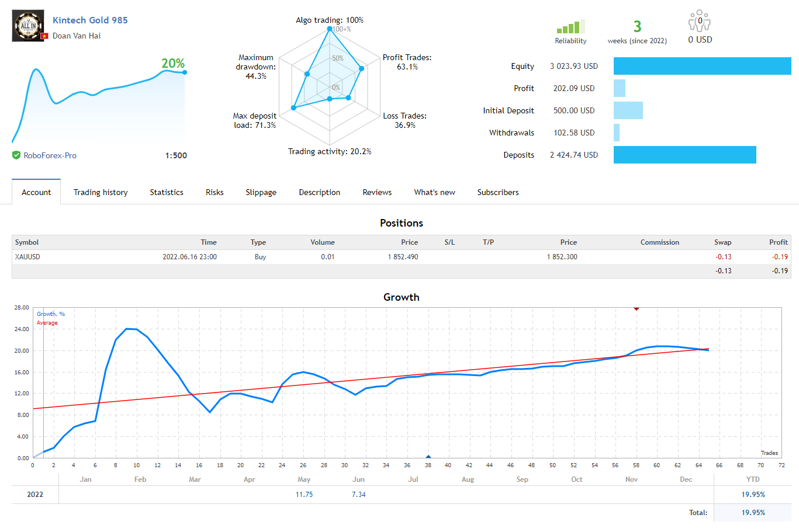Screen dimensions: 799x532
Task: Click the Reliability bars icon
Action: click(570, 27)
